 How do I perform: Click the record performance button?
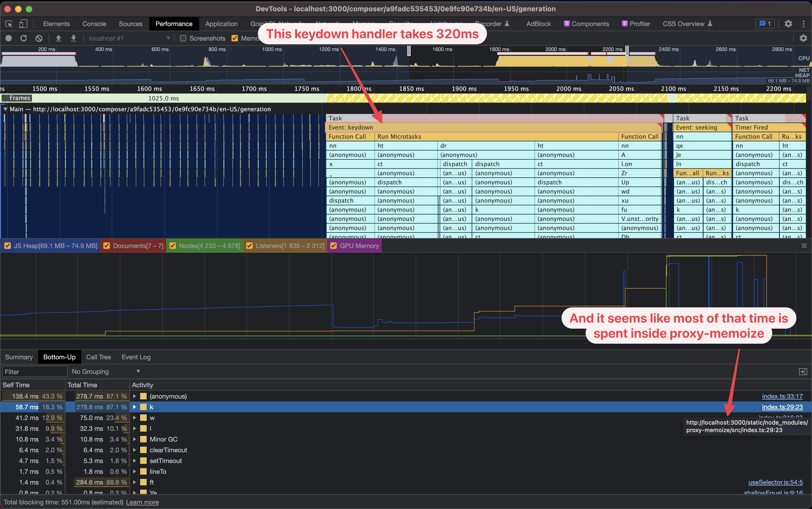(x=8, y=38)
